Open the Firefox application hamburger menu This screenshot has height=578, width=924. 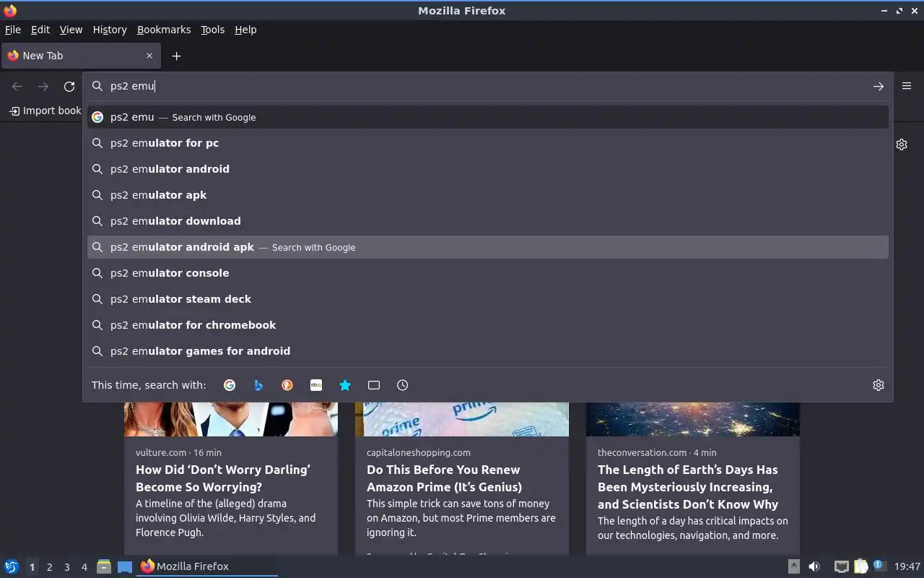click(907, 86)
